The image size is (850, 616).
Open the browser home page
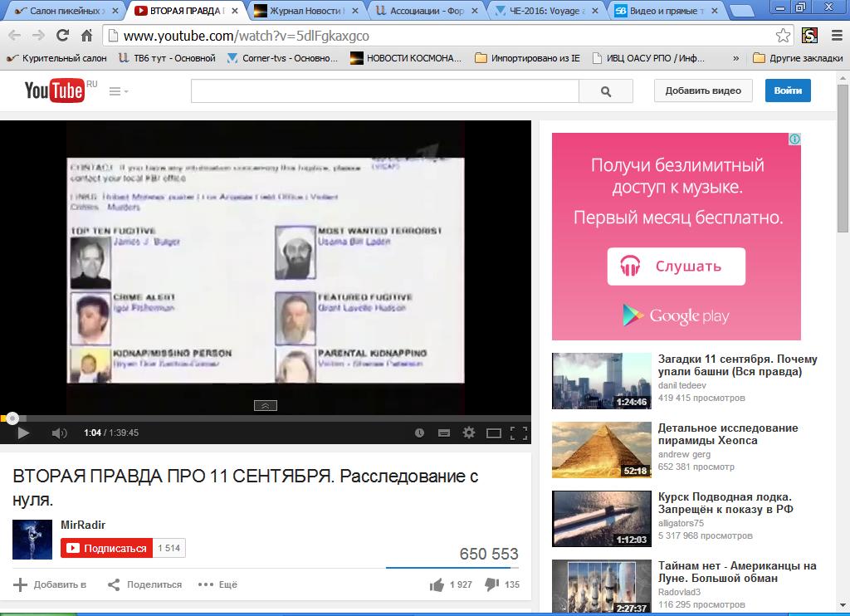point(86,36)
